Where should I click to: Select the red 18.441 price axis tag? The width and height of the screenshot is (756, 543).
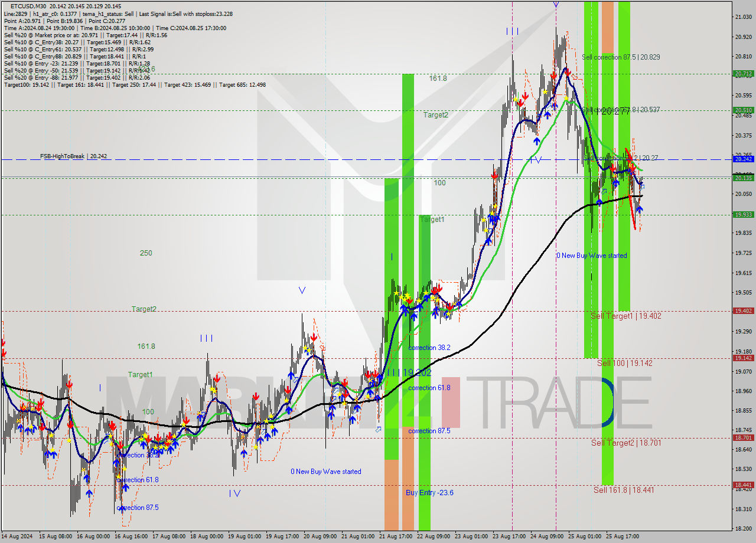point(743,485)
